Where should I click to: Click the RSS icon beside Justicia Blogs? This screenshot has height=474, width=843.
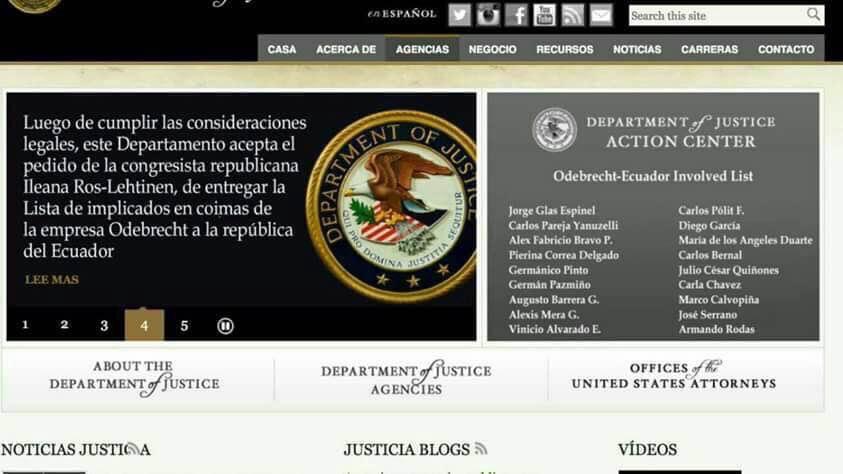coord(481,448)
